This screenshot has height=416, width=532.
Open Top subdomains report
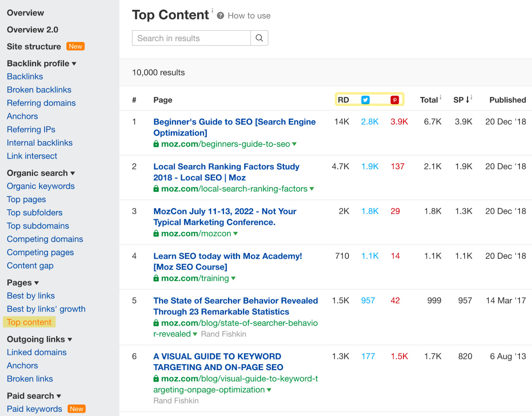(38, 226)
